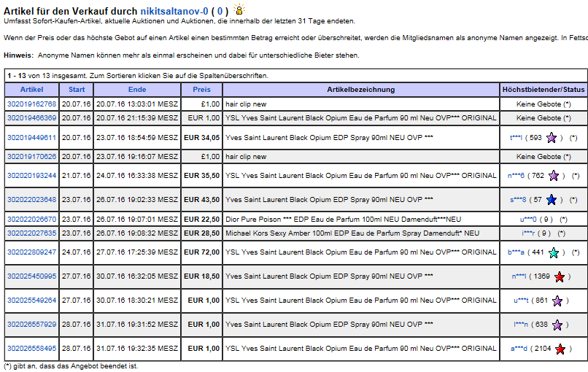Open item 302020193244
The image size is (588, 372).
click(x=32, y=175)
